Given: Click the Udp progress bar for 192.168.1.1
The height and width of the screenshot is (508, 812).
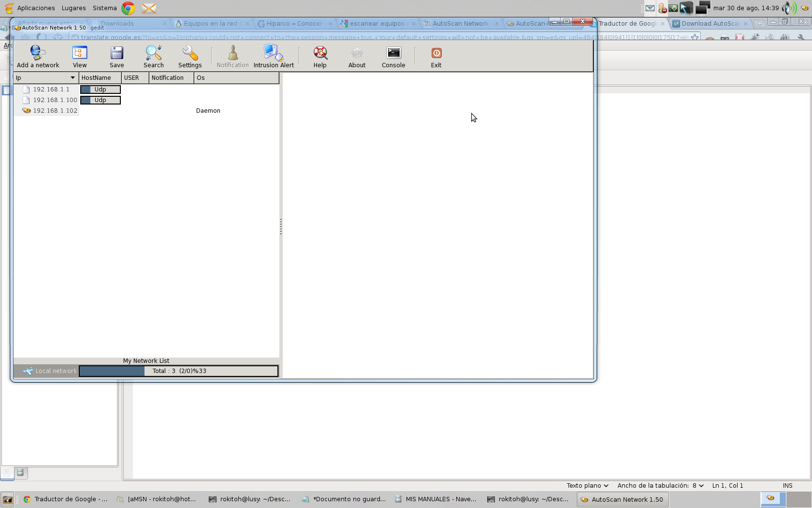Looking at the screenshot, I should [101, 90].
